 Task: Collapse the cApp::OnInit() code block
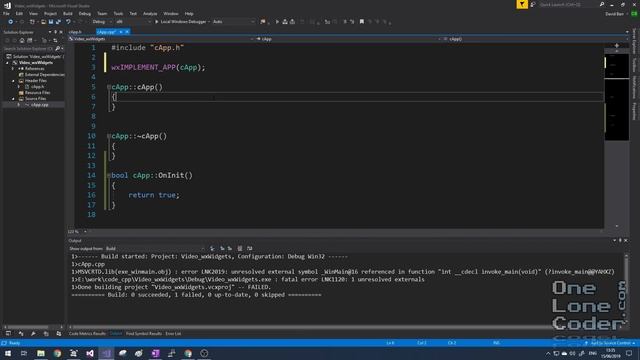(109, 176)
